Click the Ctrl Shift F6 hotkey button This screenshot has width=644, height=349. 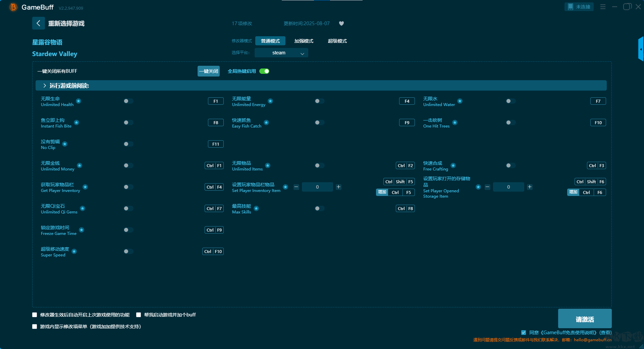pos(590,182)
